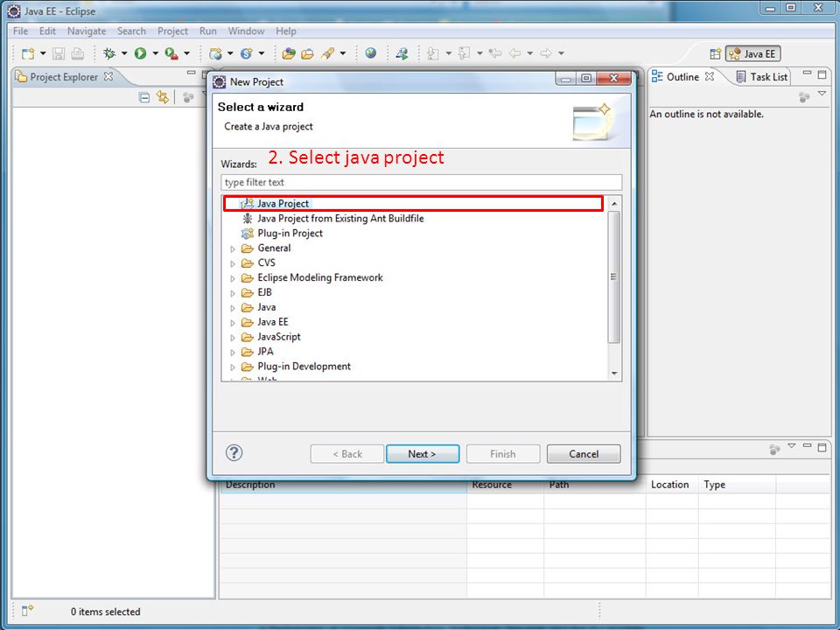Open dropdown arrow next to New icon
Screen dimensions: 840x630
pyautogui.click(x=43, y=53)
